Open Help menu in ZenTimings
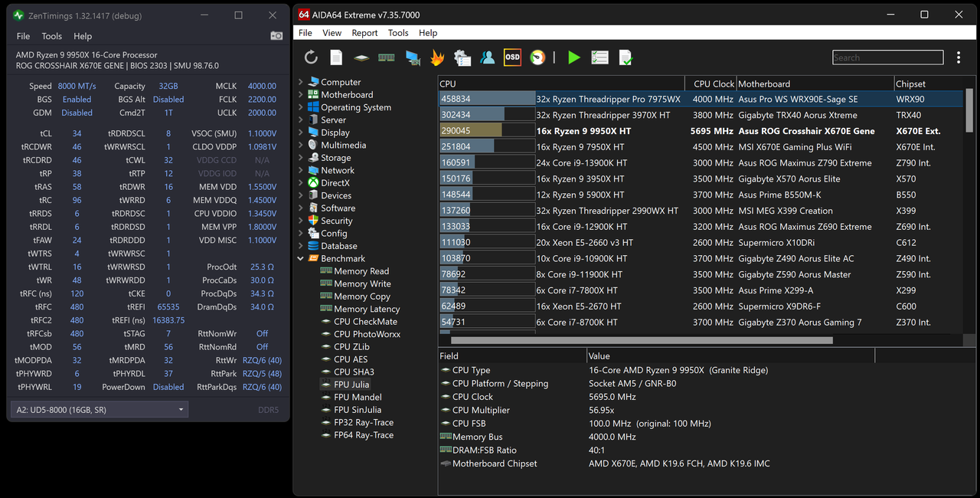The height and width of the screenshot is (498, 980). 83,36
